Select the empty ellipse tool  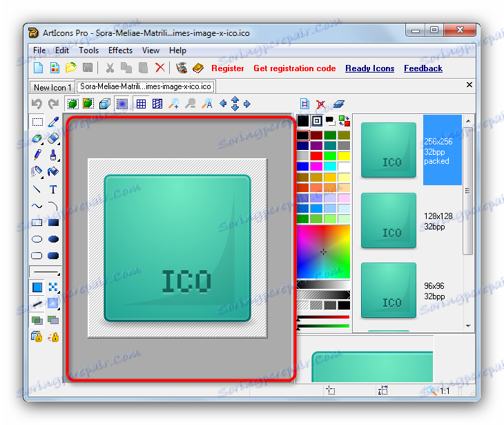(x=37, y=239)
